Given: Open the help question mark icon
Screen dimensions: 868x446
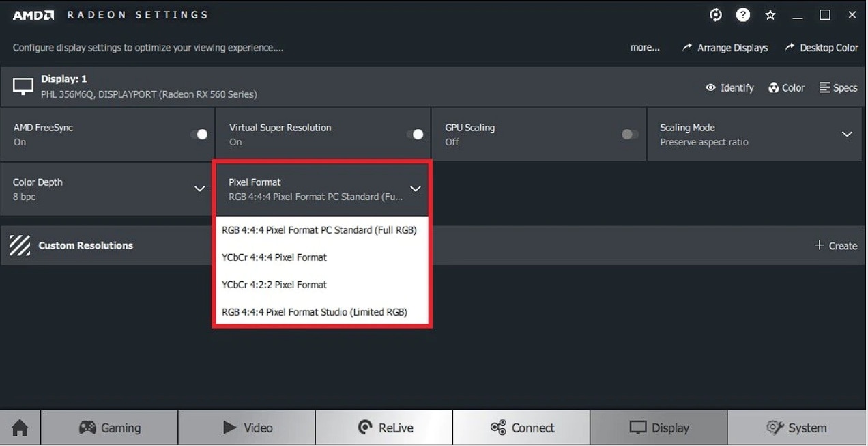Looking at the screenshot, I should pyautogui.click(x=743, y=15).
